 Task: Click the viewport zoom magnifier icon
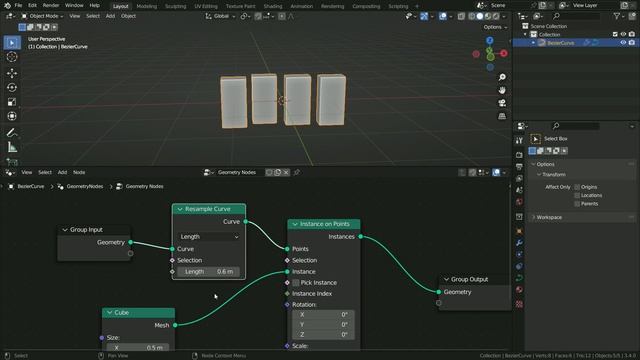pyautogui.click(x=502, y=77)
